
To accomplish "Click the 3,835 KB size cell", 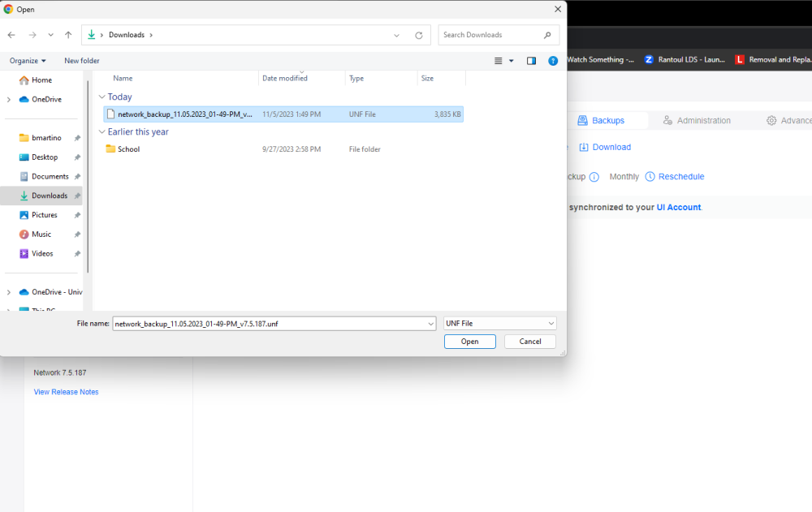I will pos(447,114).
